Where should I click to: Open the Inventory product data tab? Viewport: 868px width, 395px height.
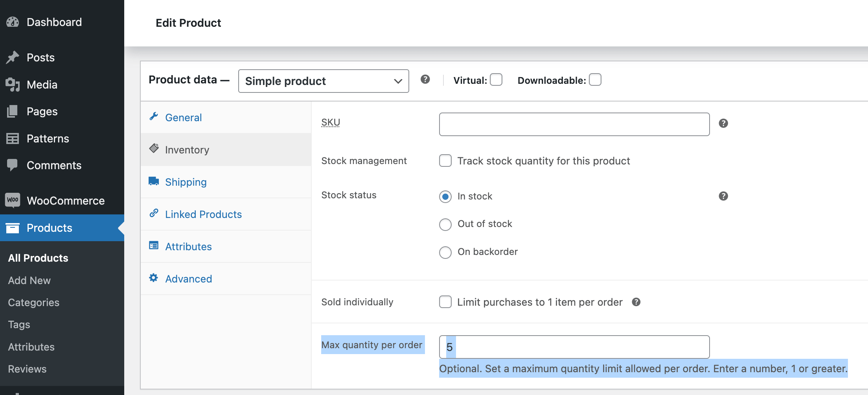226,150
